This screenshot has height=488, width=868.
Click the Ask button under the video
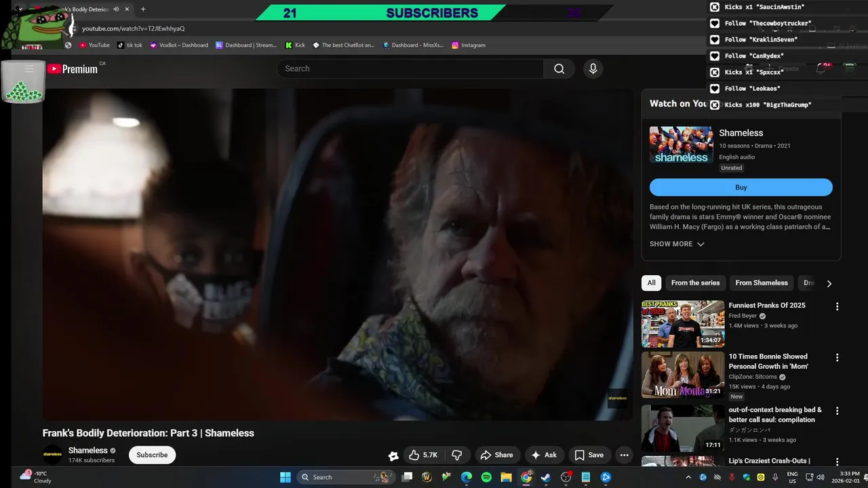544,455
